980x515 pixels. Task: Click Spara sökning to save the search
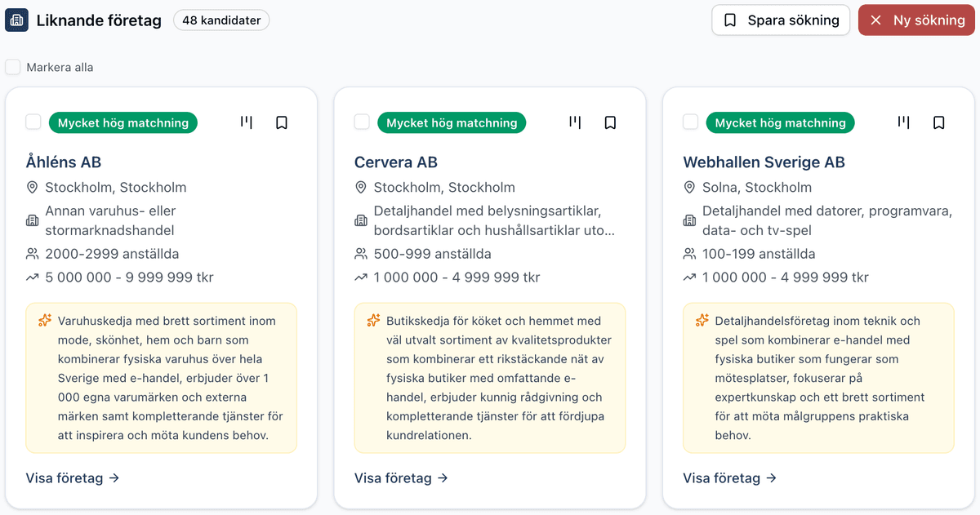click(780, 20)
